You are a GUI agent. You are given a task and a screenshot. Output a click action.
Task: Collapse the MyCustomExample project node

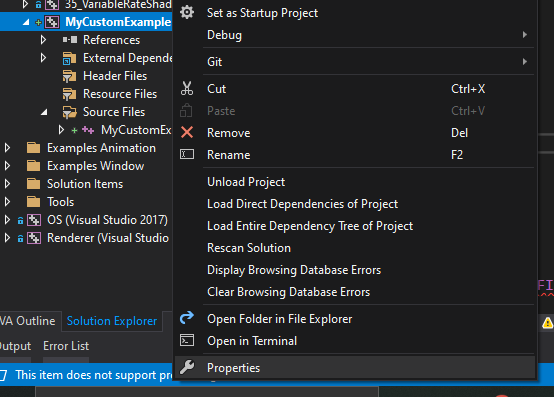pyautogui.click(x=26, y=22)
